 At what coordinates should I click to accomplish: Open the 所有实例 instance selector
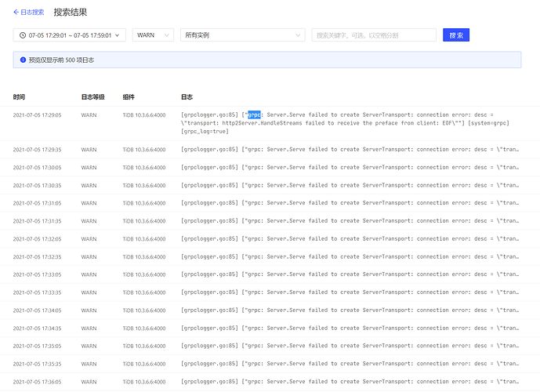point(241,35)
